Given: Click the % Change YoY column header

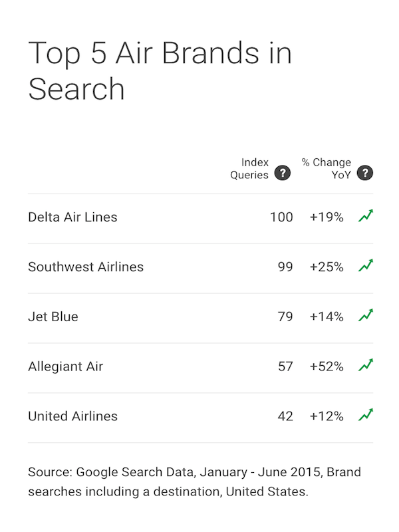Looking at the screenshot, I should (x=327, y=169).
